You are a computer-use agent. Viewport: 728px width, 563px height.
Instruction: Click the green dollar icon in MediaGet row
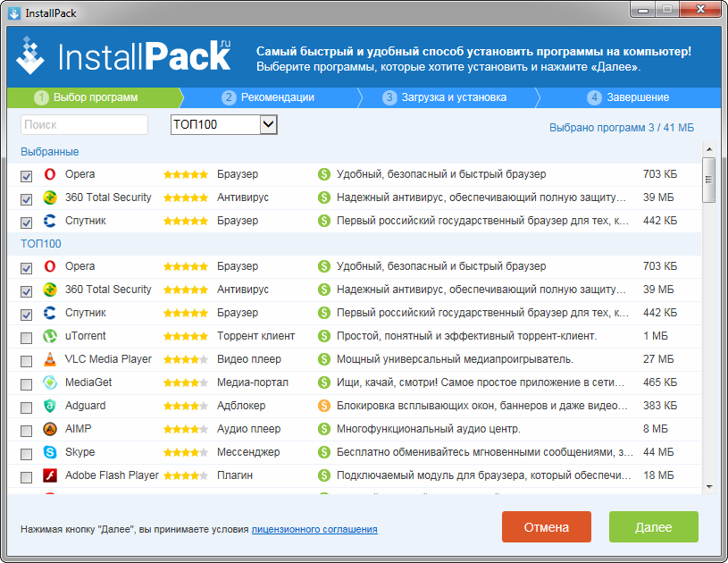click(x=324, y=382)
